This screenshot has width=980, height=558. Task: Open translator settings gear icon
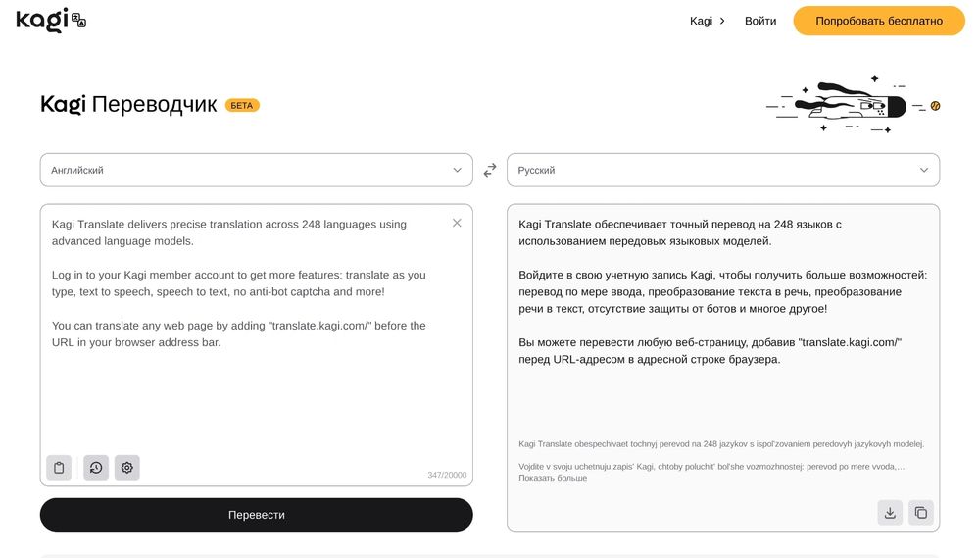pos(126,468)
